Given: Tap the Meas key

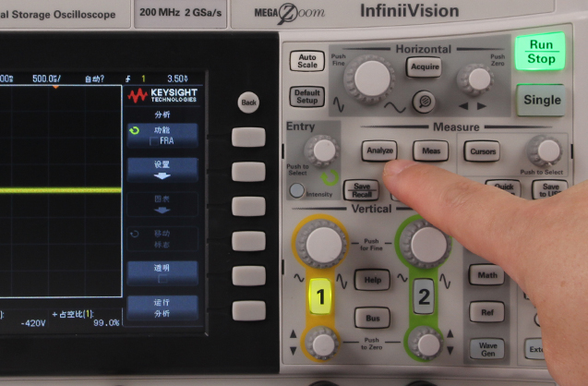Looking at the screenshot, I should [x=431, y=151].
